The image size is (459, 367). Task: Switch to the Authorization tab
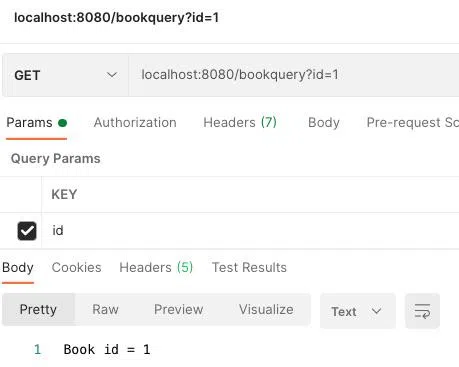tap(135, 122)
